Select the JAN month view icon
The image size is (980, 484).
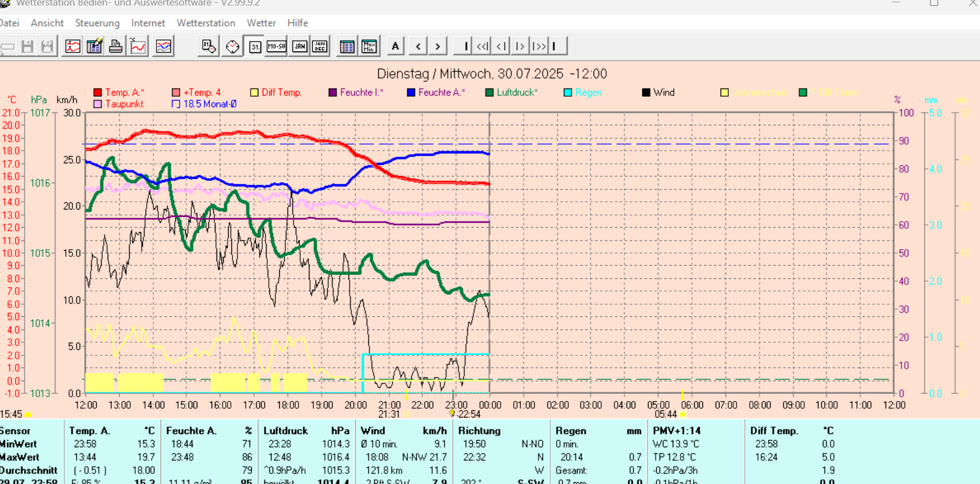pyautogui.click(x=300, y=46)
